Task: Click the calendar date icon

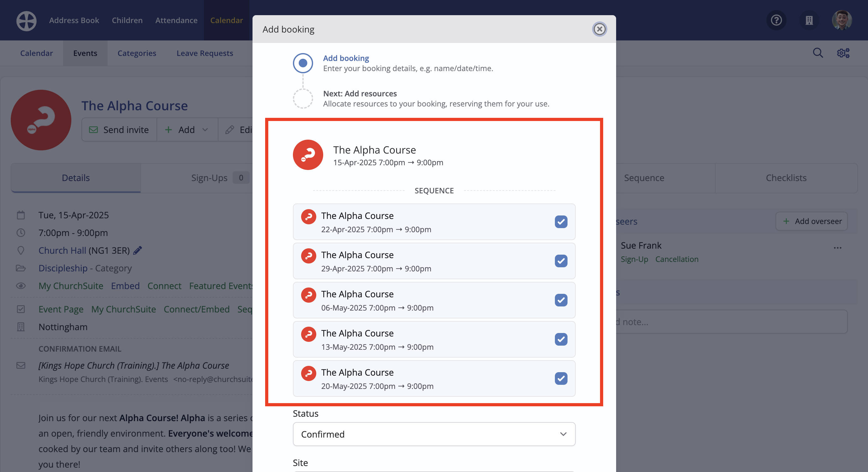Action: pyautogui.click(x=21, y=215)
